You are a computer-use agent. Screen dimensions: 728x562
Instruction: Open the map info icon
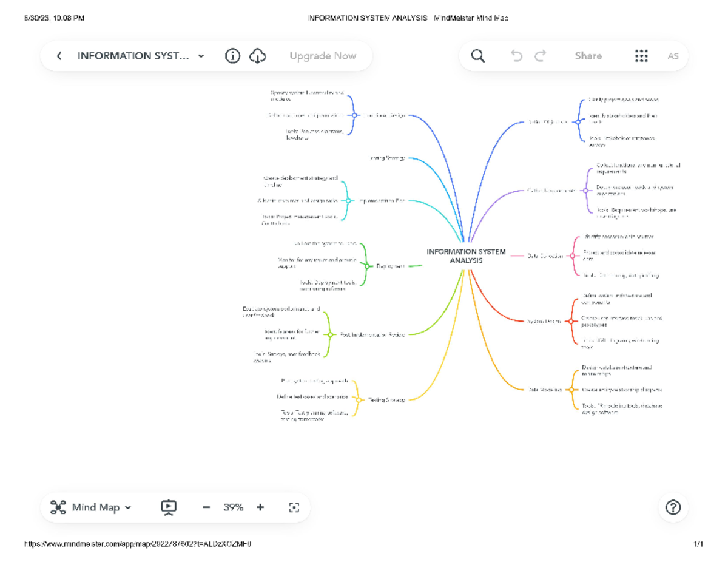[x=232, y=56]
